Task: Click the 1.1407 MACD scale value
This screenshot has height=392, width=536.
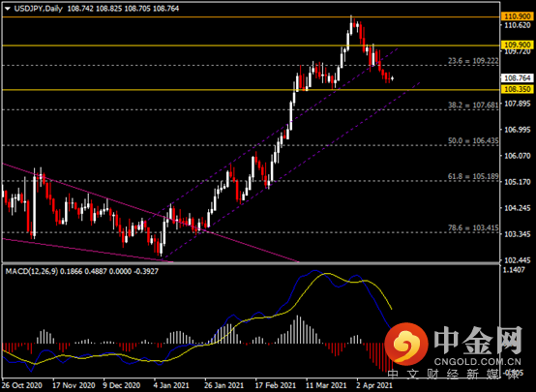Action: [x=515, y=270]
